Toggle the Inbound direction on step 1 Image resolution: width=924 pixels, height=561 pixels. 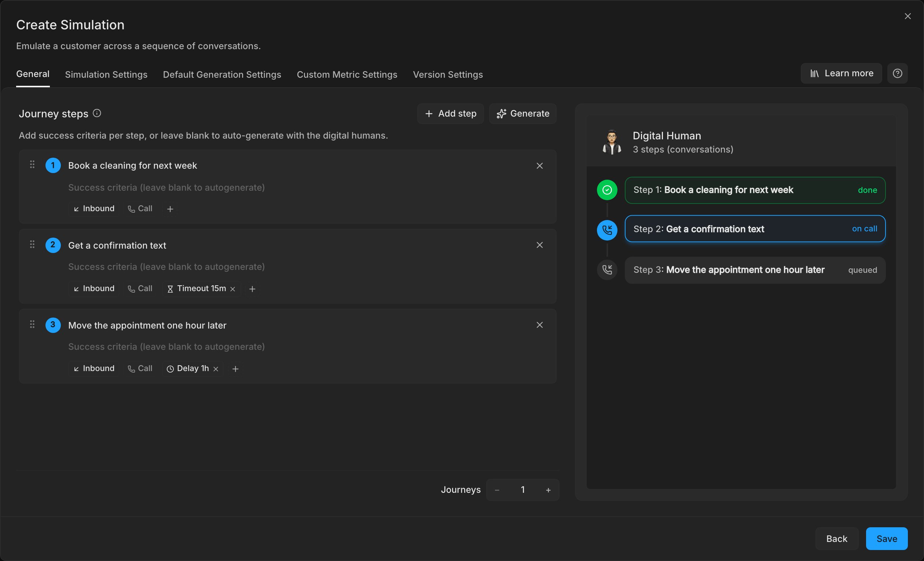coord(94,209)
